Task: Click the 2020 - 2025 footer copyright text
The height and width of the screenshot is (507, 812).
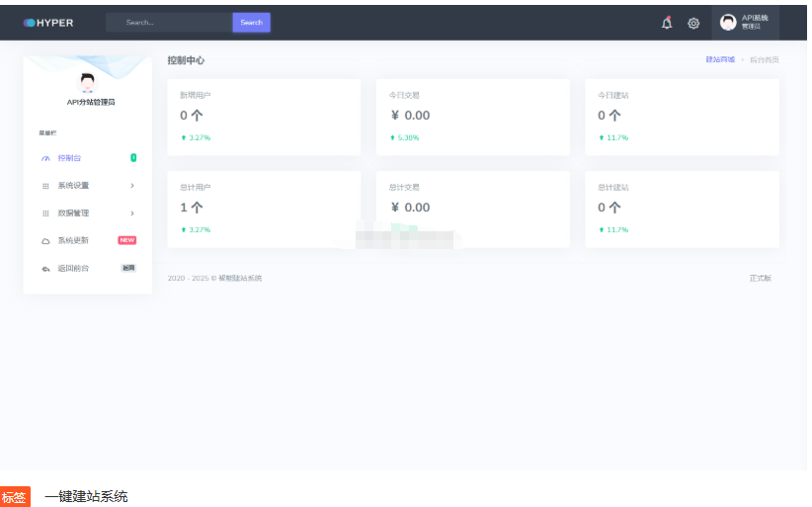Action: click(214, 278)
